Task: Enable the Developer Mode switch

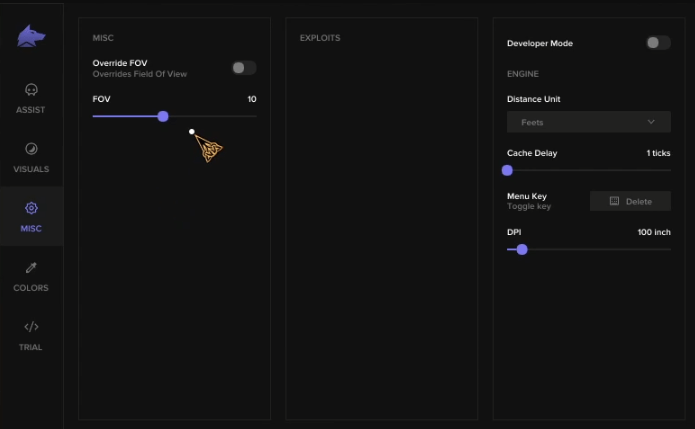Action: [658, 43]
